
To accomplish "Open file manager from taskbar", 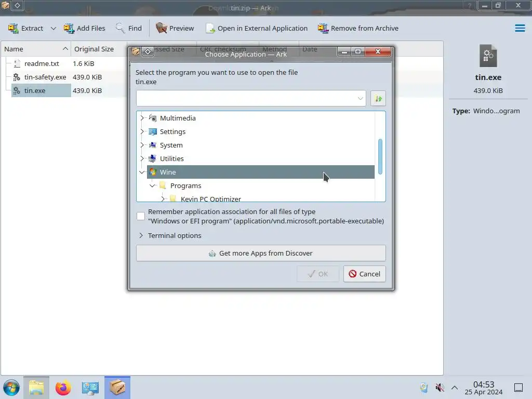I will pyautogui.click(x=36, y=388).
